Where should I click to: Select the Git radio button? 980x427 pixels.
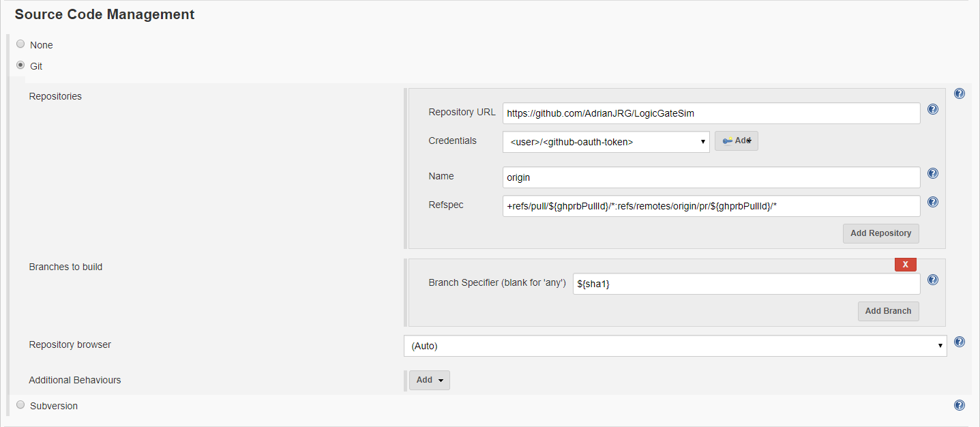20,64
